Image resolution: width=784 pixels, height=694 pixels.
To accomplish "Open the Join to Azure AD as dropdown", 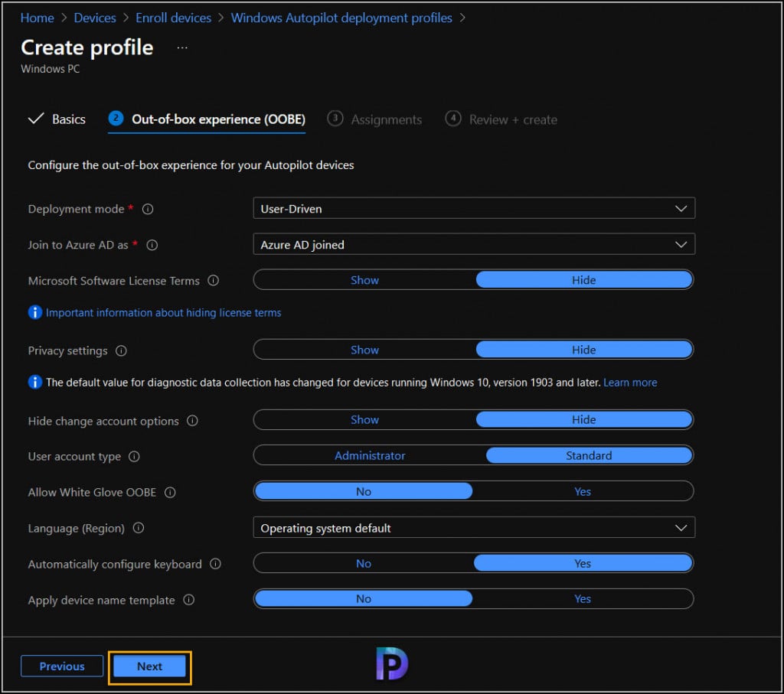I will (x=474, y=244).
